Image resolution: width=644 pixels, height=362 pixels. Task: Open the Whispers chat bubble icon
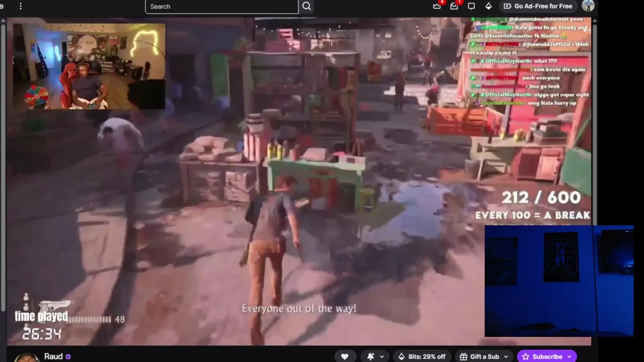pos(471,6)
